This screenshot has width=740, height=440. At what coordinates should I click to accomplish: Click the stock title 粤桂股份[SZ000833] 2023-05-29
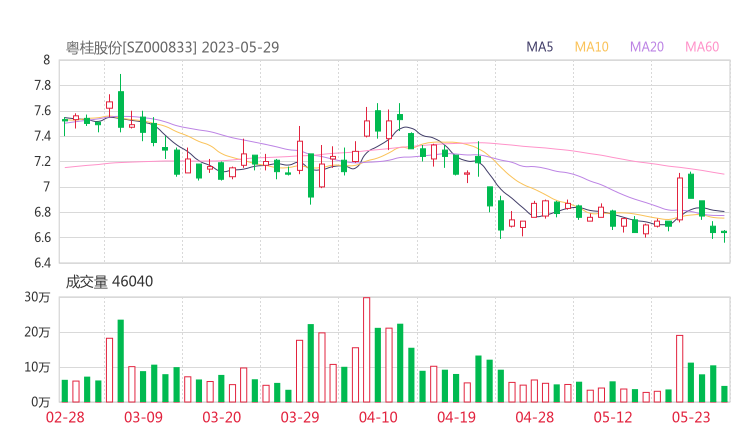tap(172, 47)
